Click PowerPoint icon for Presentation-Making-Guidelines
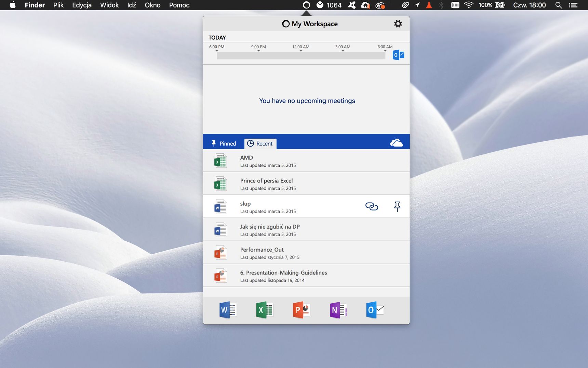The width and height of the screenshot is (588, 368). tap(220, 276)
